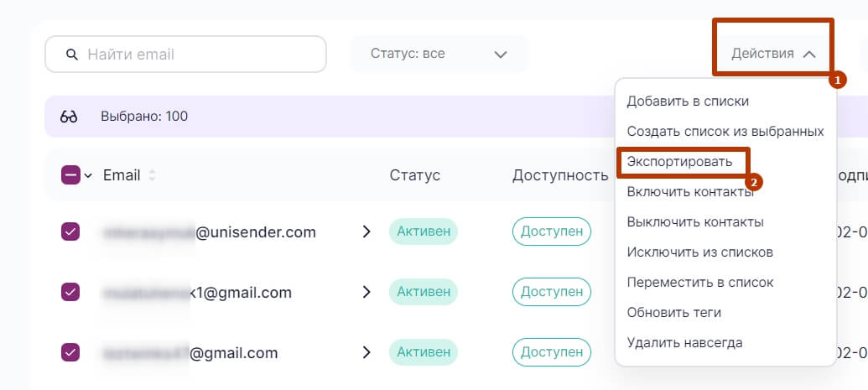Image resolution: width=868 pixels, height=390 pixels.
Task: Open details arrow for unisender.com contact
Action: pyautogui.click(x=366, y=231)
